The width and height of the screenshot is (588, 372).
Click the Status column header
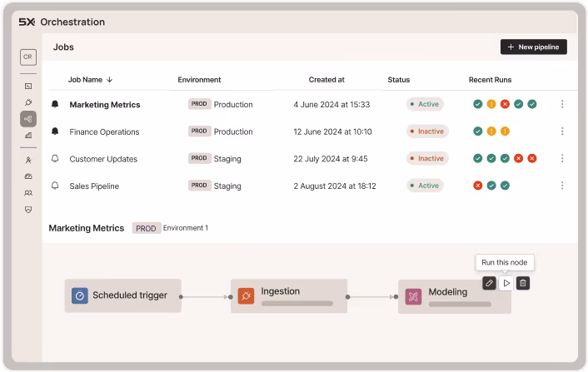(399, 80)
